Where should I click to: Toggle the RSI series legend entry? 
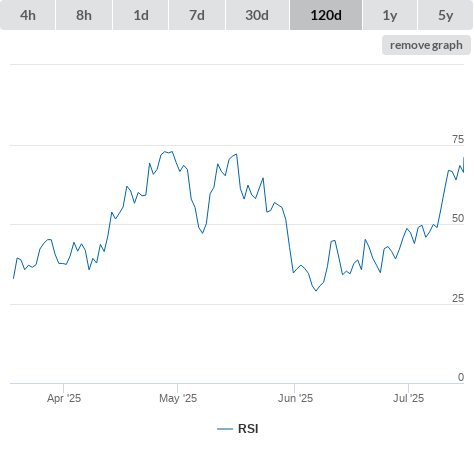[238, 429]
